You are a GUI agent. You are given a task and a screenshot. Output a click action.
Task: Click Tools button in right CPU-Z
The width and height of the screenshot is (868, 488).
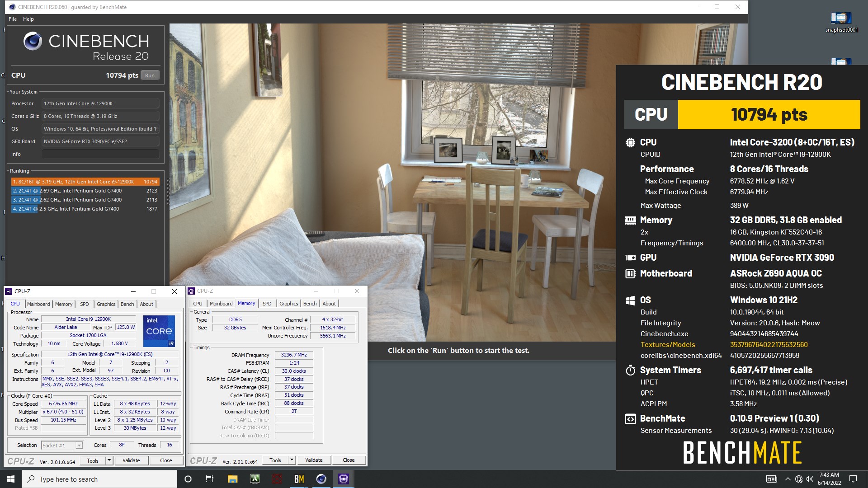(275, 460)
